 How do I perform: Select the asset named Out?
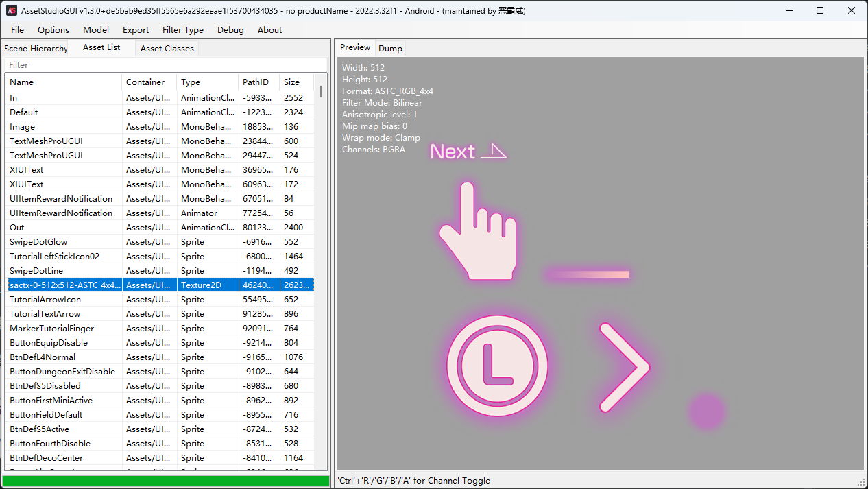161,228
